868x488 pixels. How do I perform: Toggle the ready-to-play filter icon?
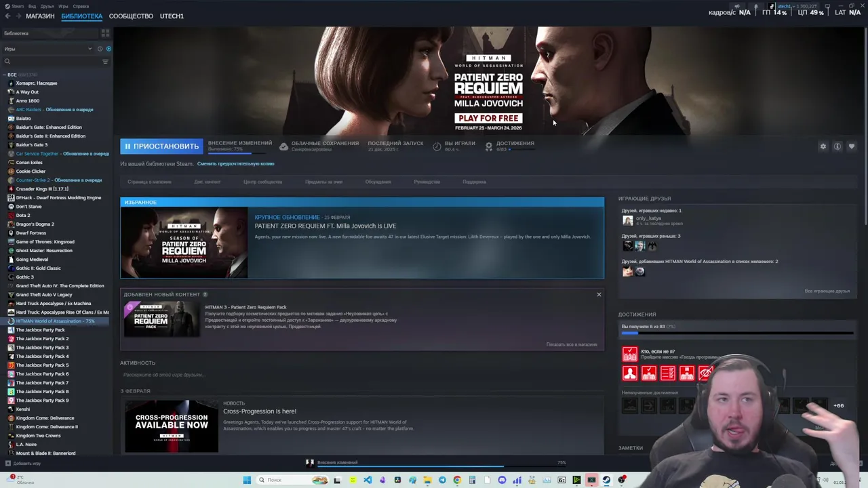(108, 49)
